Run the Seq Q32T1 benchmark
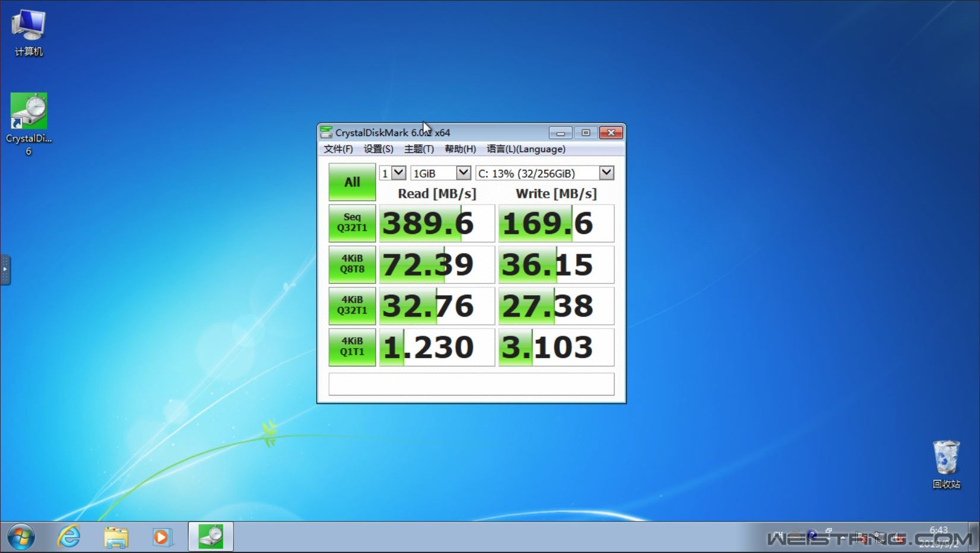The image size is (980, 553). [351, 223]
